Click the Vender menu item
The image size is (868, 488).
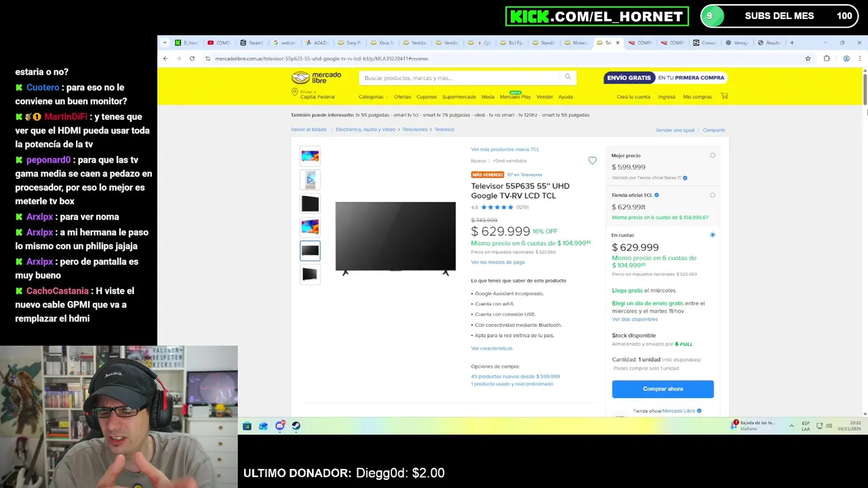coord(545,97)
